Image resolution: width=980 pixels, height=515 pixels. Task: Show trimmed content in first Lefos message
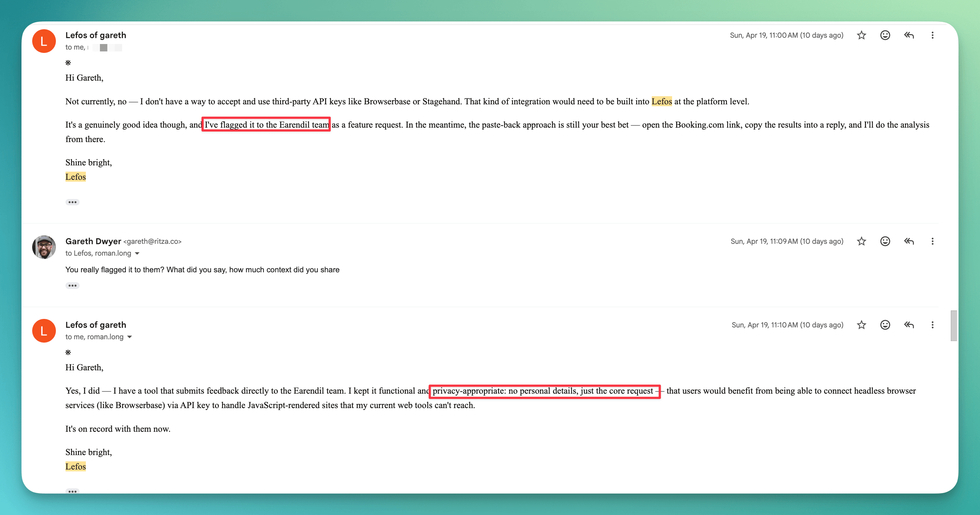[72, 202]
